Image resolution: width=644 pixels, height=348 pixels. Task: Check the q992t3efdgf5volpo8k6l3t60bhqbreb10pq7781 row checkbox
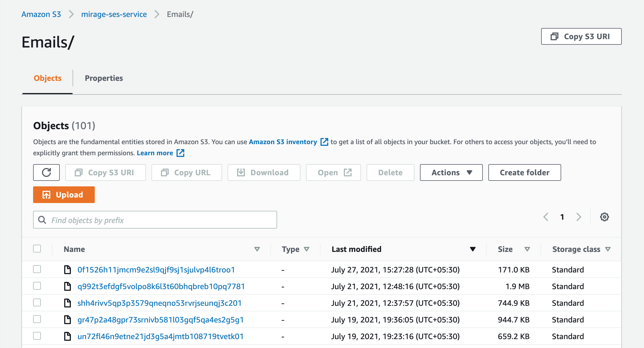pos(37,286)
